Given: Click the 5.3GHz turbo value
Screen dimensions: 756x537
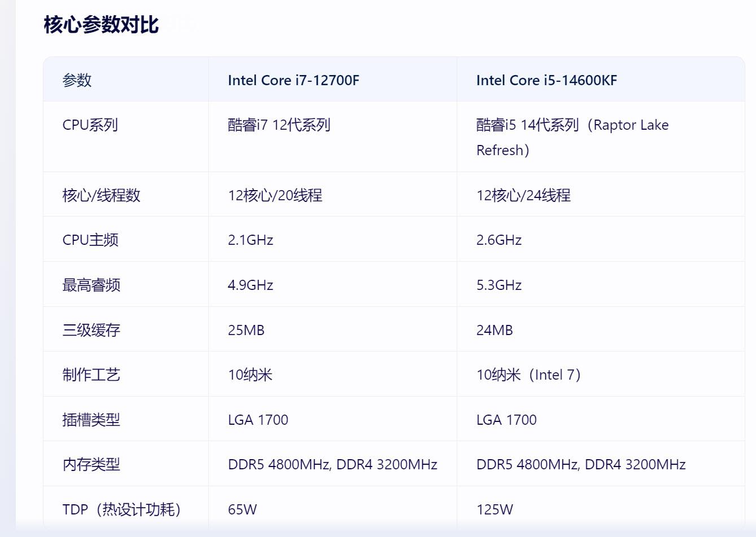Looking at the screenshot, I should coord(499,285).
